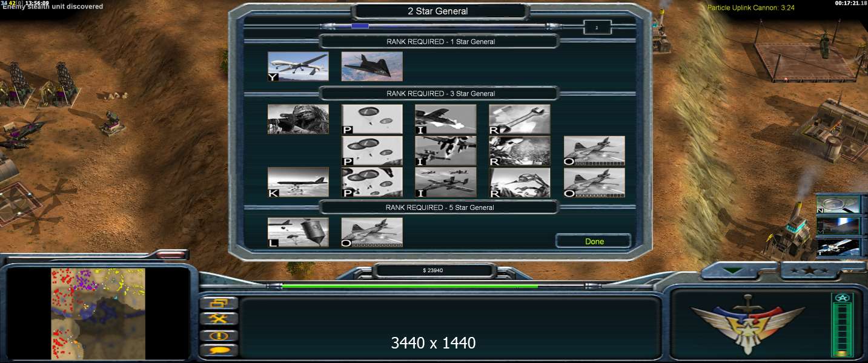The width and height of the screenshot is (868, 363).
Task: Select the lower O jet power in the 3 Star section
Action: 594,183
